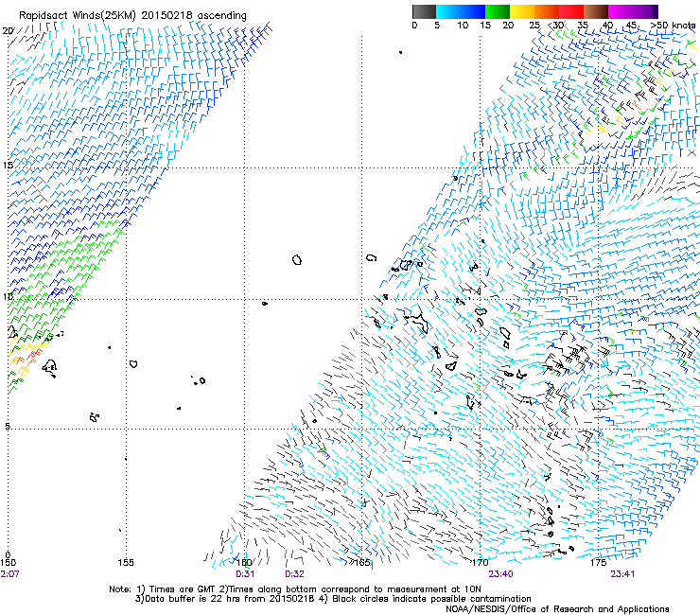
Task: Click the purple '23:40' time label
Action: (x=500, y=574)
